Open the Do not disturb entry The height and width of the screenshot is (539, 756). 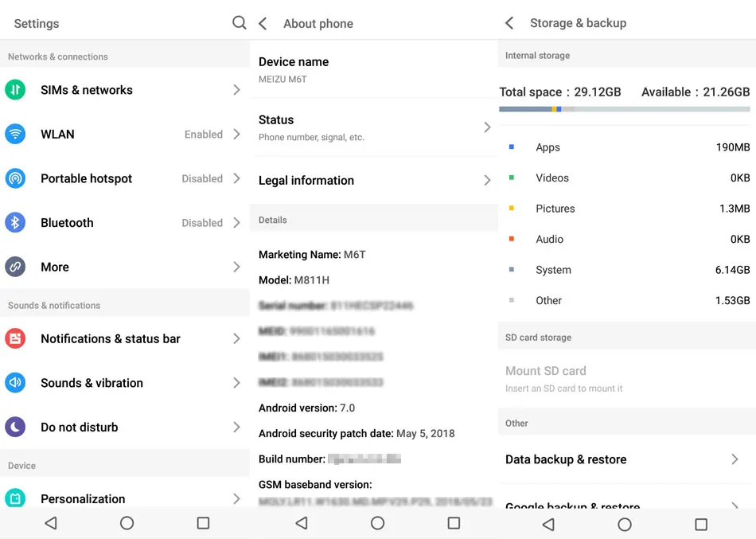125,427
